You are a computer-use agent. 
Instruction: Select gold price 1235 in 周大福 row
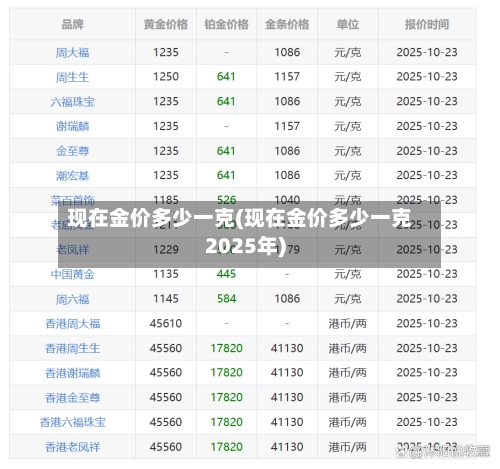coord(166,52)
